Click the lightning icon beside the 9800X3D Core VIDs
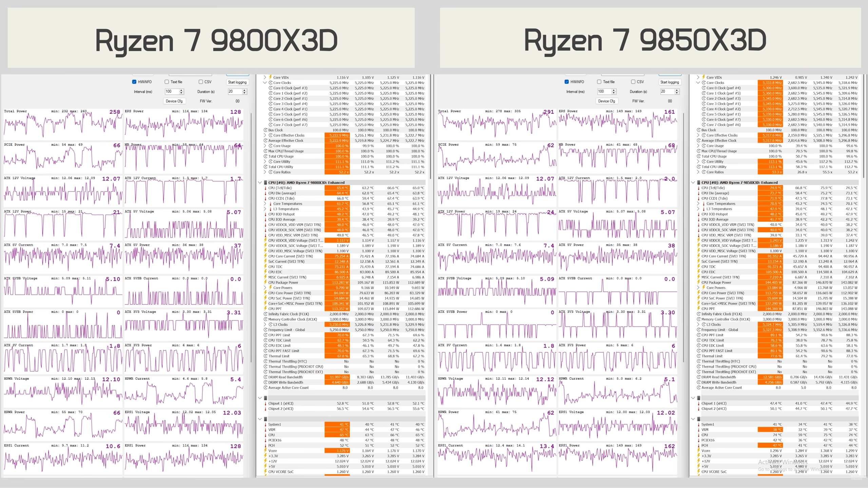The height and width of the screenshot is (488, 868). (270, 77)
